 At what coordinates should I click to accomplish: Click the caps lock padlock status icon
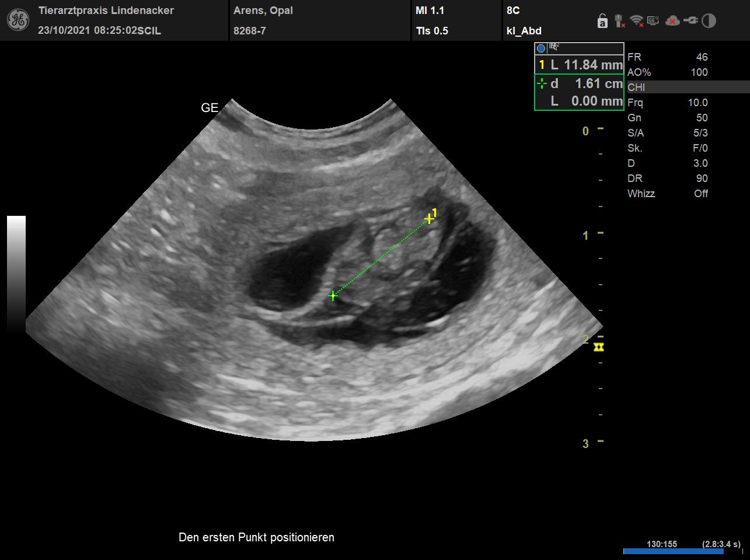pos(602,22)
